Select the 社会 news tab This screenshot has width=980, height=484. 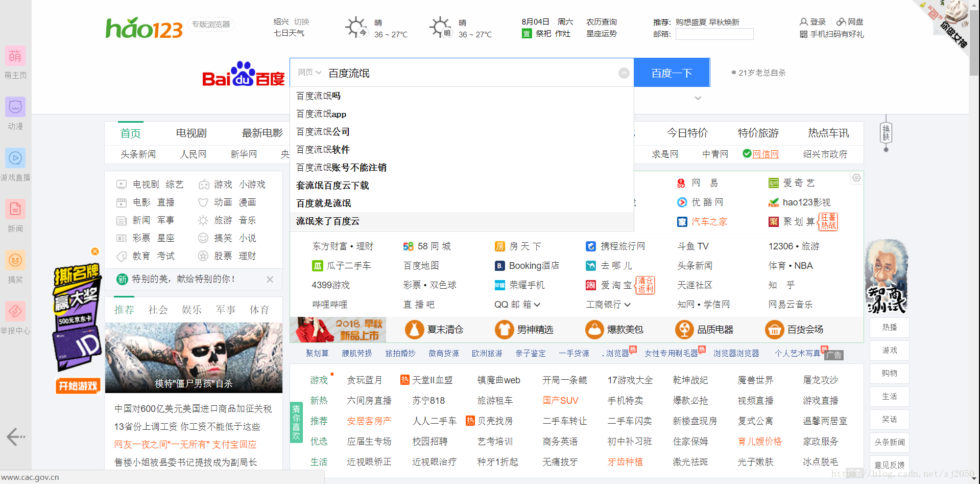pyautogui.click(x=158, y=310)
